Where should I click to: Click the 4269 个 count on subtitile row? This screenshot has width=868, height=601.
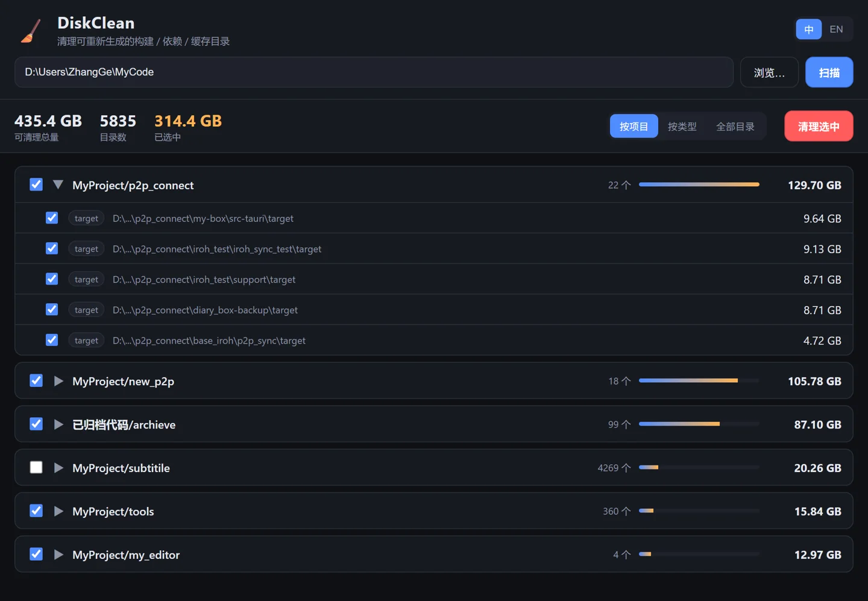tap(614, 468)
